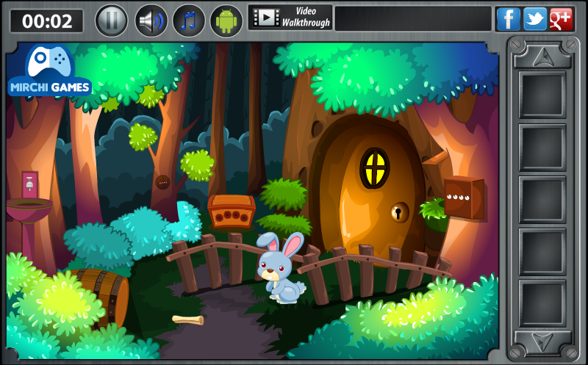The image size is (588, 365).
Task: Select the second inventory slot
Action: (x=542, y=148)
